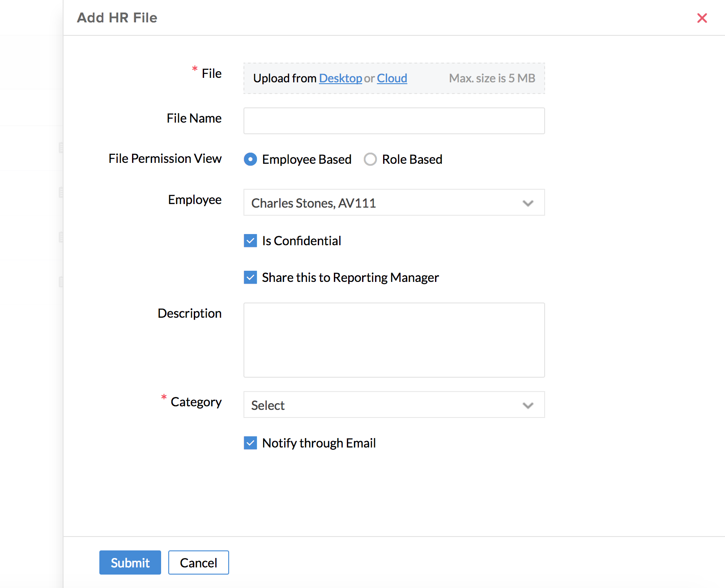The height and width of the screenshot is (588, 725).
Task: Focus the File Name text field
Action: coord(394,121)
